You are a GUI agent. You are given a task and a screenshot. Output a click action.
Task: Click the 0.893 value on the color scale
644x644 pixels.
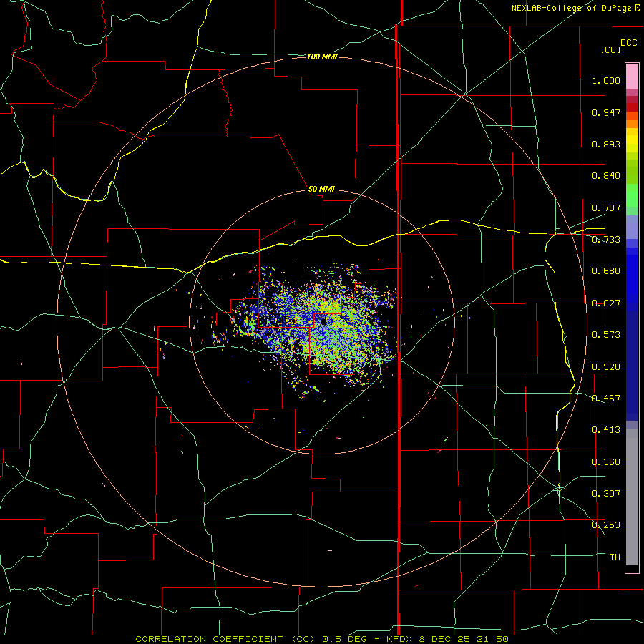[606, 144]
